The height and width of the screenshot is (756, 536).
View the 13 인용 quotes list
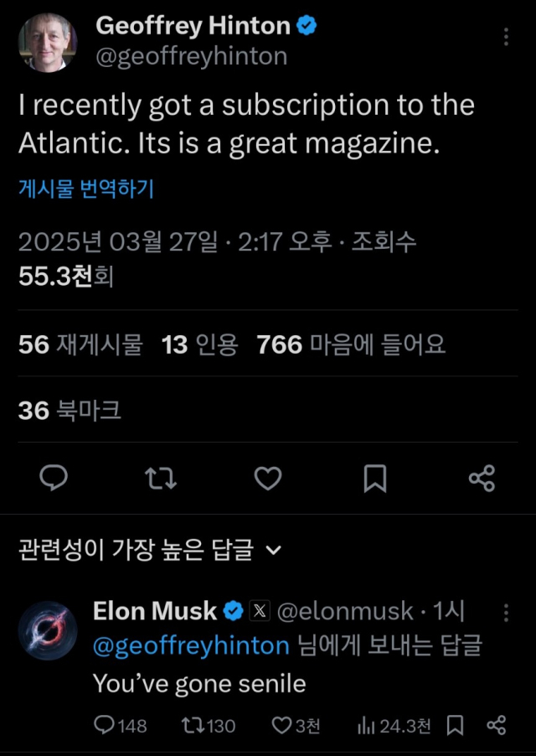(x=200, y=344)
